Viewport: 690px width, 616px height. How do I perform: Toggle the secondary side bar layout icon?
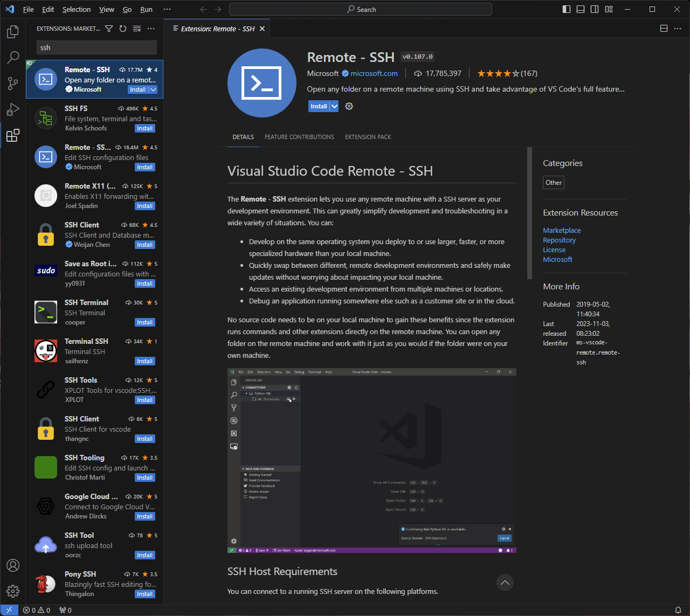[595, 9]
